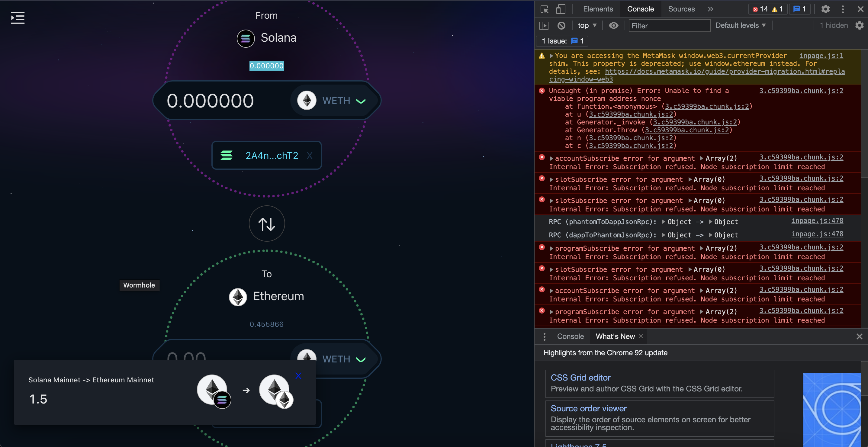Click the swap direction arrows

pos(267,223)
